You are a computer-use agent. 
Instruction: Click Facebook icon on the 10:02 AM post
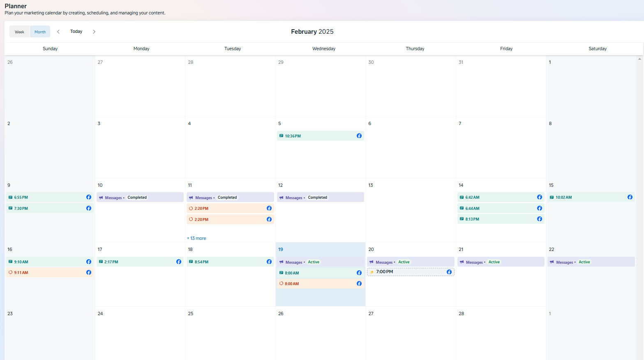pyautogui.click(x=630, y=197)
